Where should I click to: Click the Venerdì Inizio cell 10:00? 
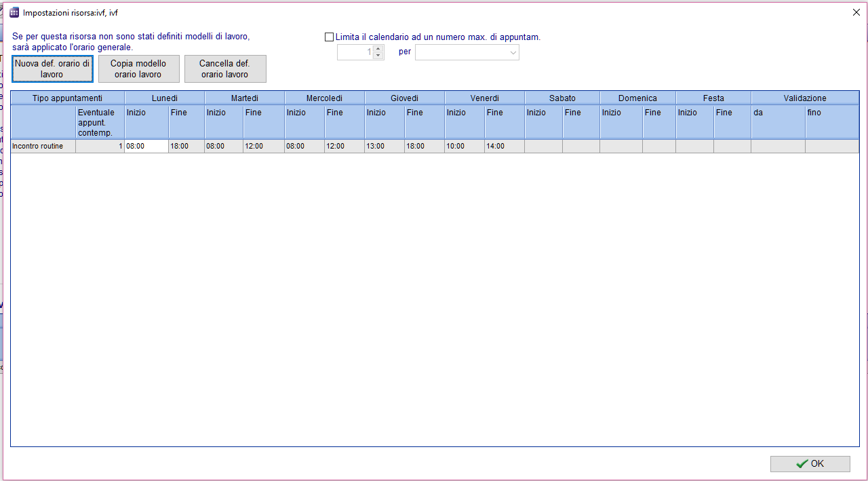click(x=465, y=146)
